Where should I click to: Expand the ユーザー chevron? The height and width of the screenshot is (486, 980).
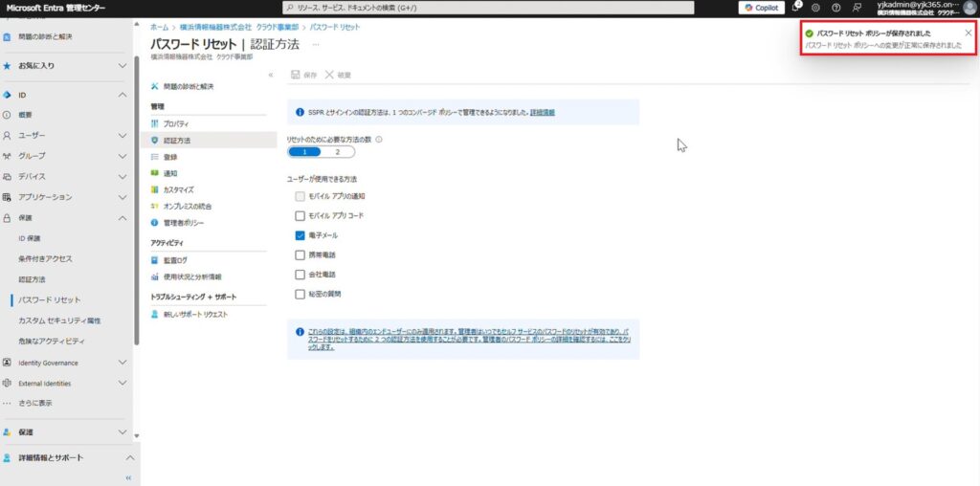click(x=122, y=136)
